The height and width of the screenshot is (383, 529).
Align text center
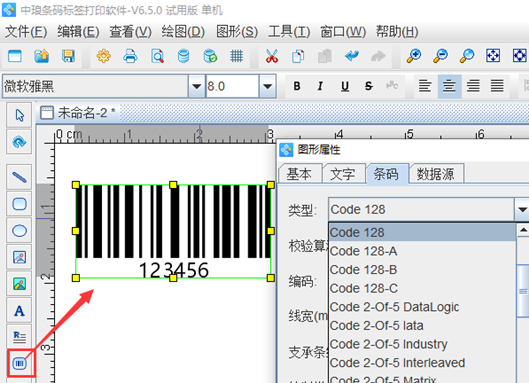point(449,86)
